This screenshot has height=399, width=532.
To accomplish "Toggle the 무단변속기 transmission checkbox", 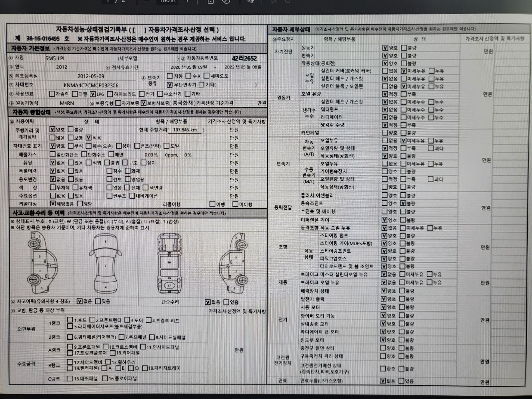I will (x=170, y=85).
